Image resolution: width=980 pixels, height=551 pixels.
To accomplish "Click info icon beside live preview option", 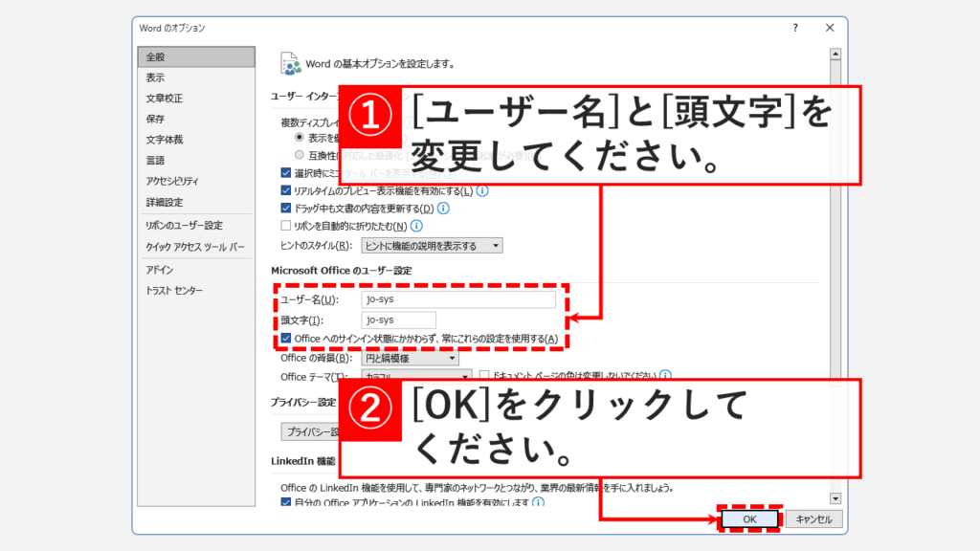I will 483,190.
